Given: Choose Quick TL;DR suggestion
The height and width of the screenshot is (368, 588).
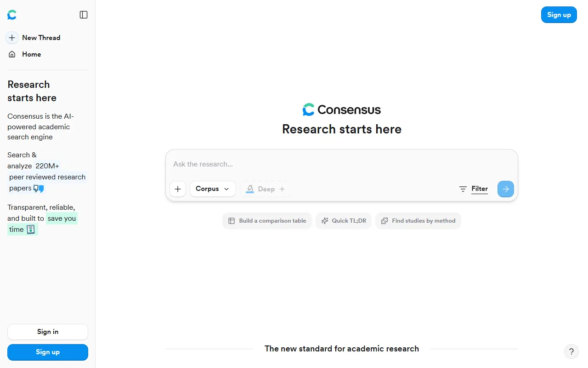Looking at the screenshot, I should (x=344, y=221).
